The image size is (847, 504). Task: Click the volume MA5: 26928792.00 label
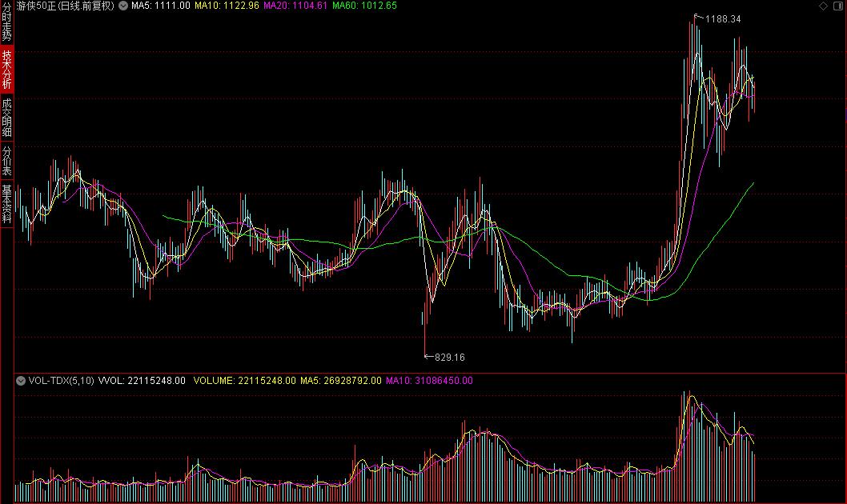tap(341, 381)
